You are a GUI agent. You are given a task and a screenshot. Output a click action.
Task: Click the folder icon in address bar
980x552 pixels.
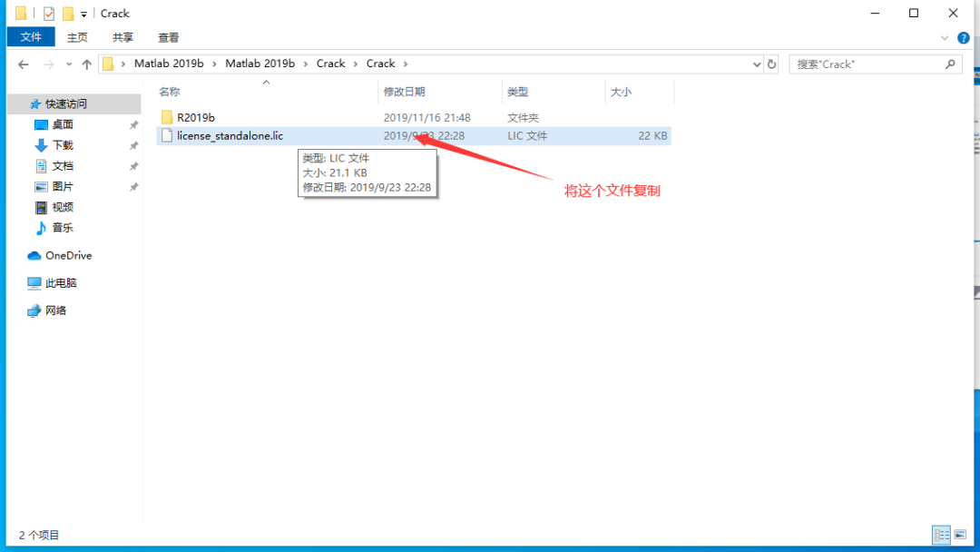108,64
